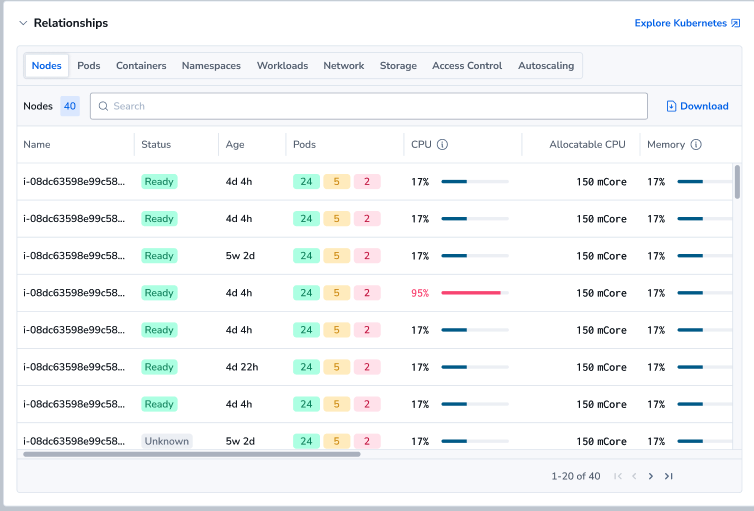Viewport: 754px width, 511px height.
Task: Click the Unknown status badge
Action: pyautogui.click(x=167, y=441)
